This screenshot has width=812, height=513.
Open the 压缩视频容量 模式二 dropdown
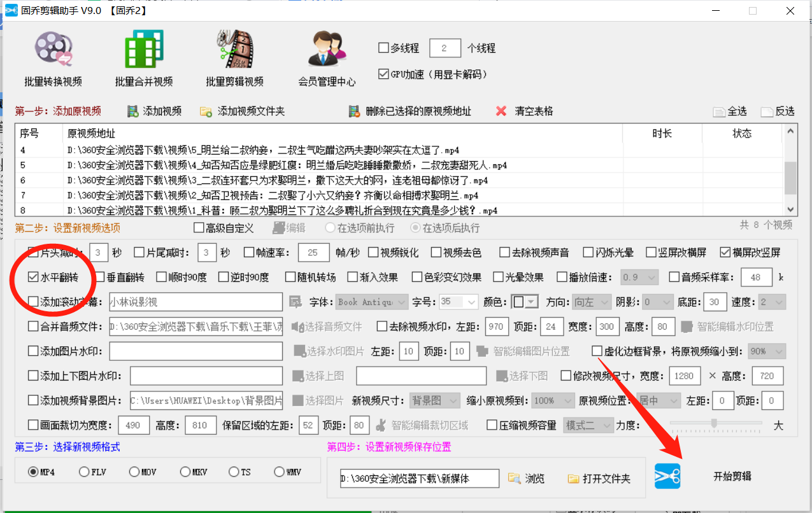click(x=588, y=425)
